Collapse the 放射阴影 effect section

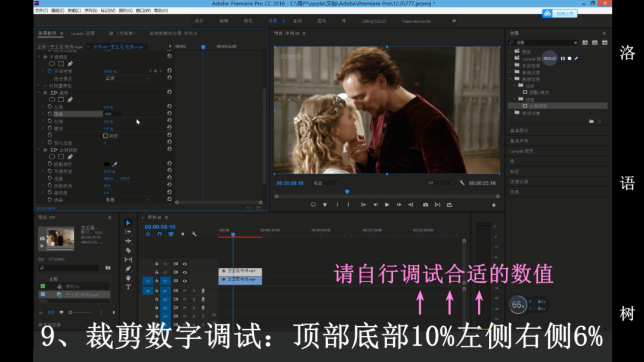[x=39, y=150]
